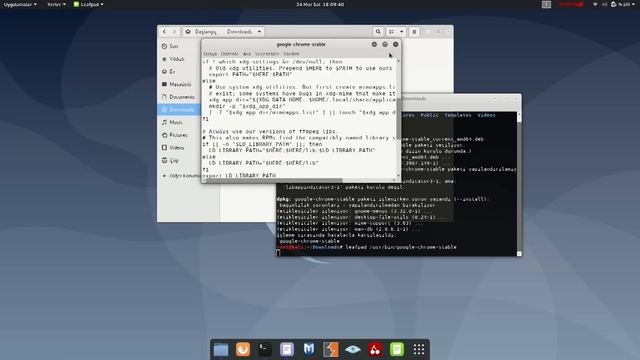This screenshot has height=360, width=640.
Task: Open the clock and calendar in top bar
Action: (320, 4)
